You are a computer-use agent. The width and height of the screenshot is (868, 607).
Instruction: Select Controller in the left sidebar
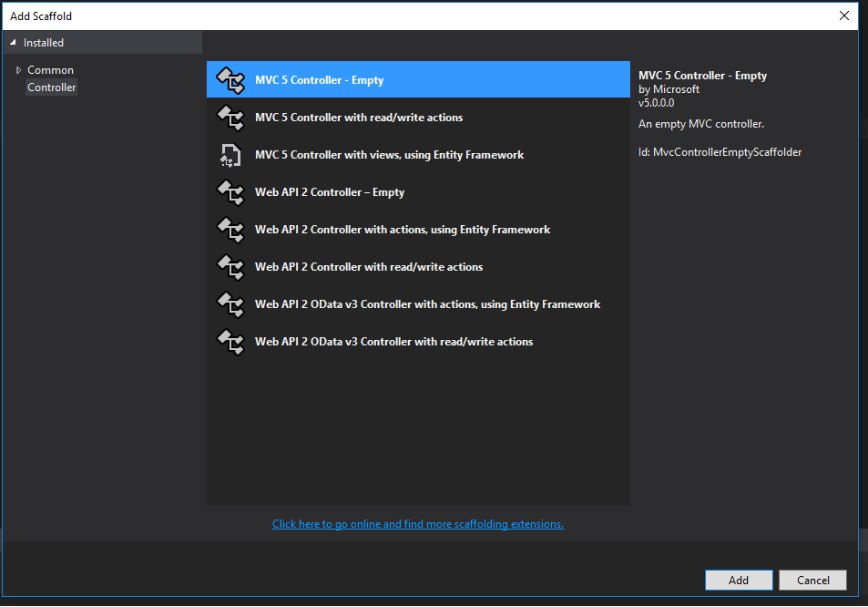[x=51, y=87]
